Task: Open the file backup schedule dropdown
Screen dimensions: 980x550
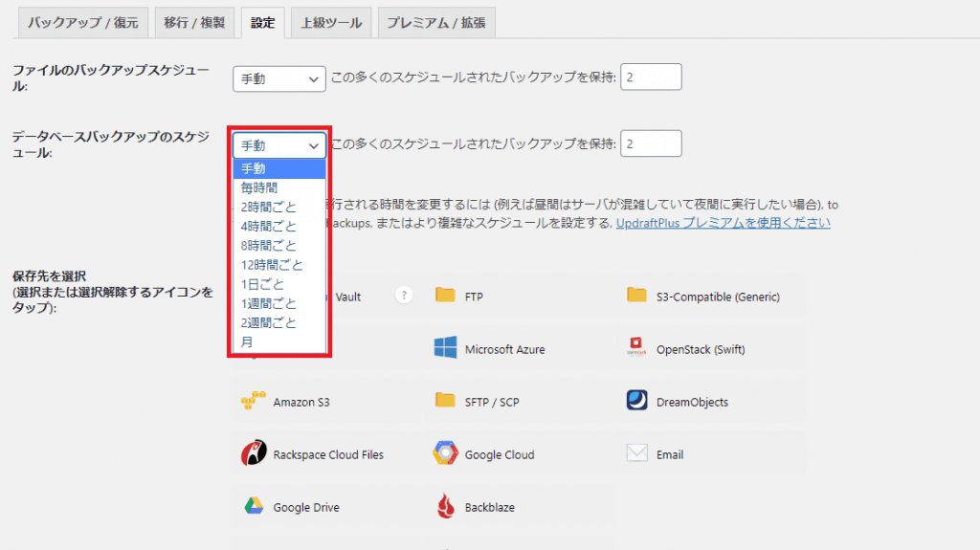Action: pyautogui.click(x=279, y=79)
